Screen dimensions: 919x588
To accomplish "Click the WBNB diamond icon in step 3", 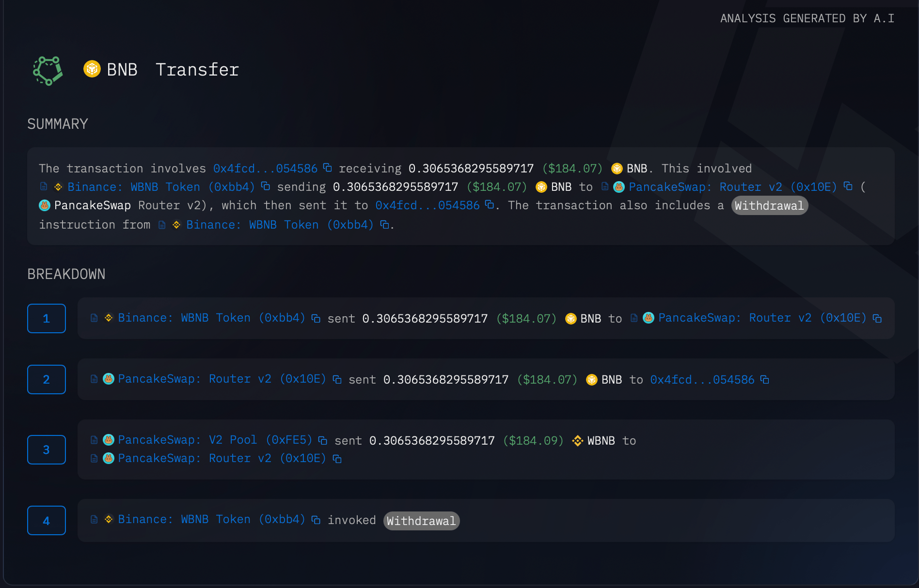I will click(577, 440).
